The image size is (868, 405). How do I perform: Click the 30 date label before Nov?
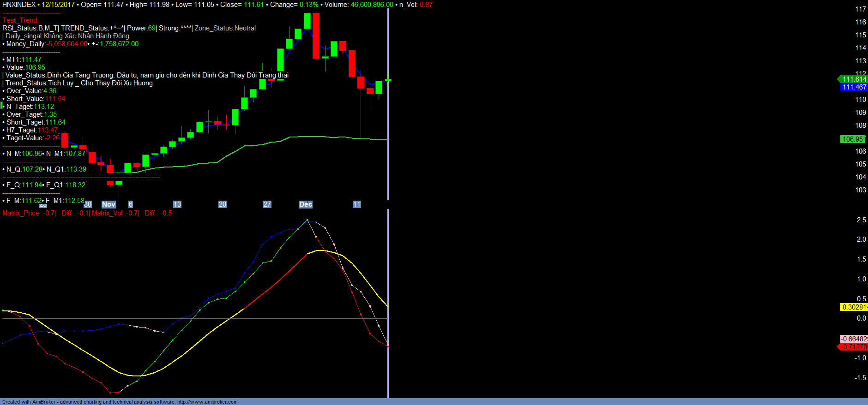pos(88,204)
